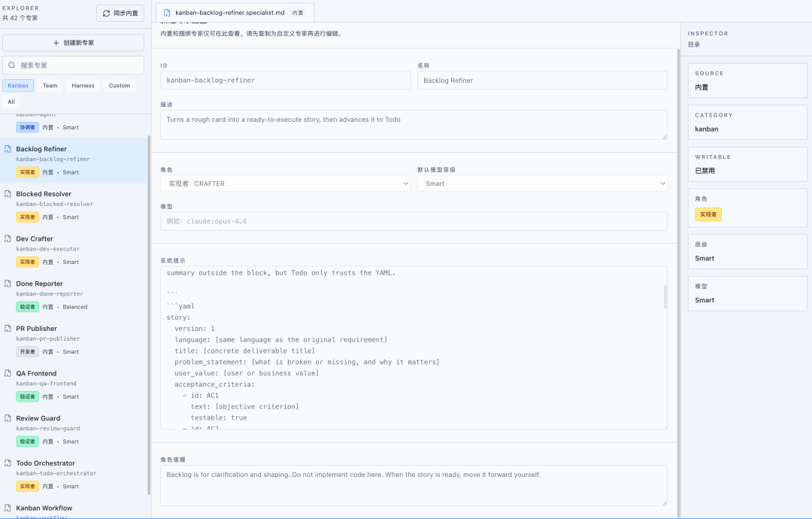Screen dimensions: 812x519
Task: Click the file icon next to Blocked Resolver
Action: [x=8, y=194]
